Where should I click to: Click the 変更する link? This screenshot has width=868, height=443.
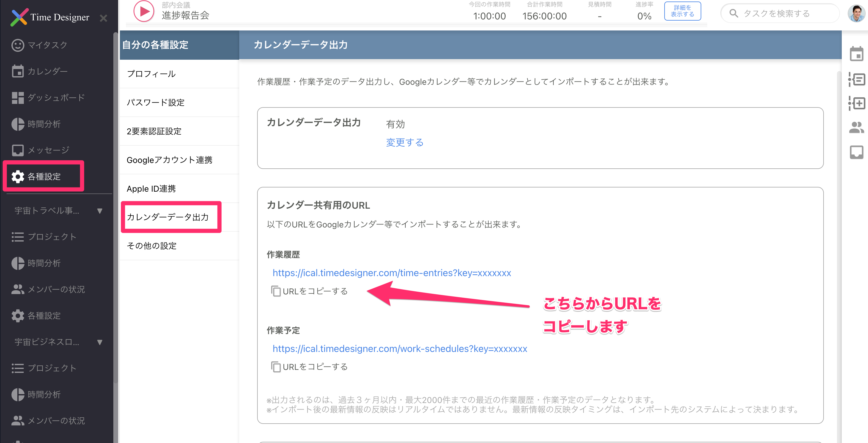pyautogui.click(x=404, y=142)
